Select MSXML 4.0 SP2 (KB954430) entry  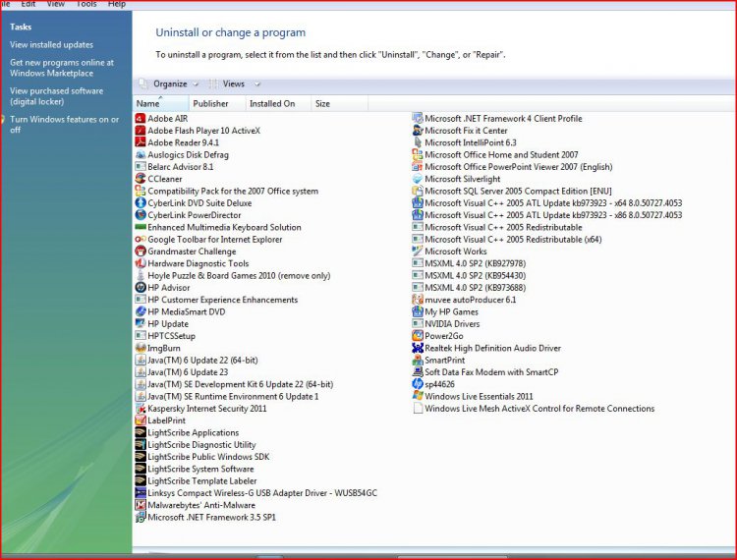point(470,275)
